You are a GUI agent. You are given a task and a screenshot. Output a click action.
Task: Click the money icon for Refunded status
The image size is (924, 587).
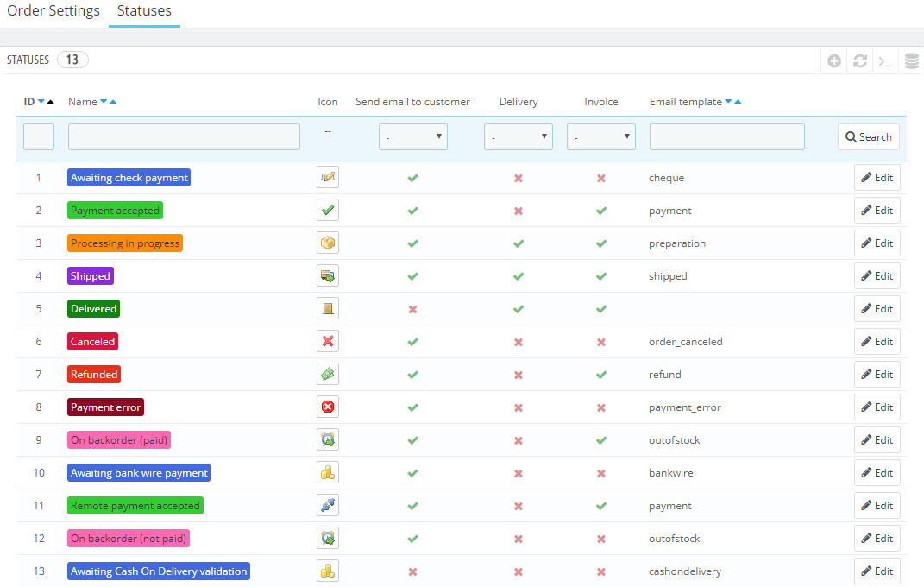coord(328,374)
